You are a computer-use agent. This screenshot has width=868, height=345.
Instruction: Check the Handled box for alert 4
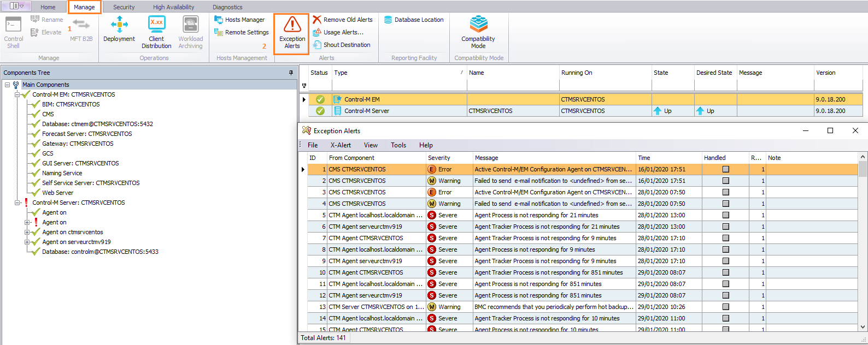point(726,204)
